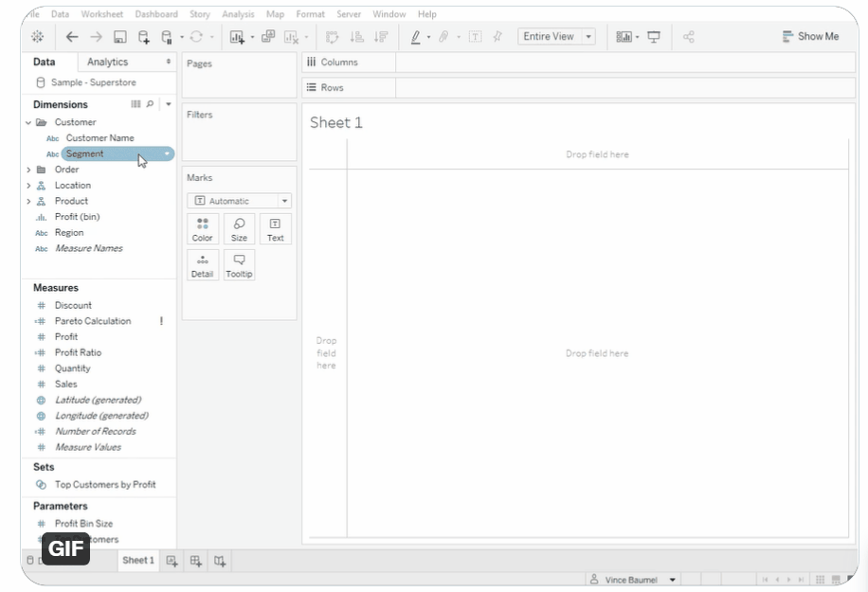Open the Dimensions pane options dropdown arrow
The height and width of the screenshot is (592, 868).
(x=169, y=104)
